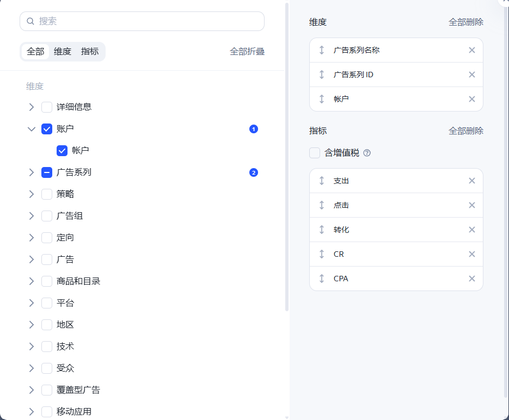Uncheck the 账户 group checkbox
Viewport: 509px width, 420px height.
[x=47, y=129]
